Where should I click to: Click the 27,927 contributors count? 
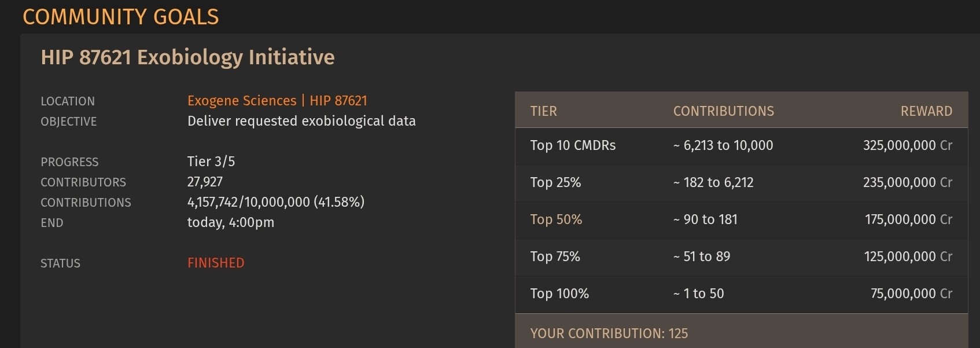tap(205, 182)
